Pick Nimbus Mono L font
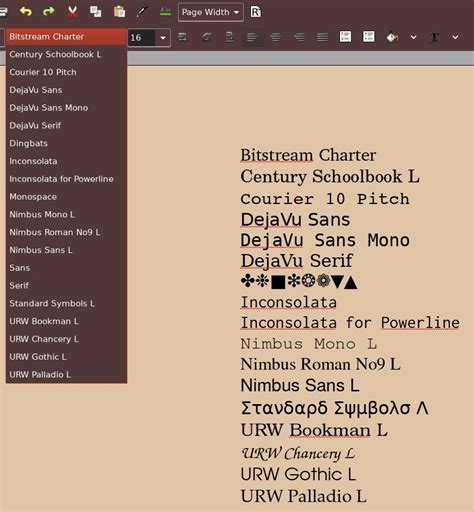 [x=66, y=214]
